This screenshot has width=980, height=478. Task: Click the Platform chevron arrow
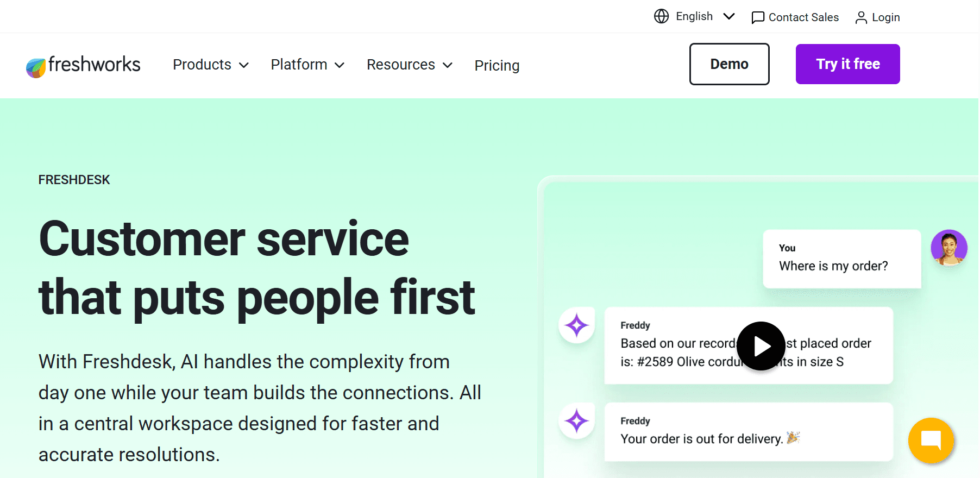click(340, 65)
